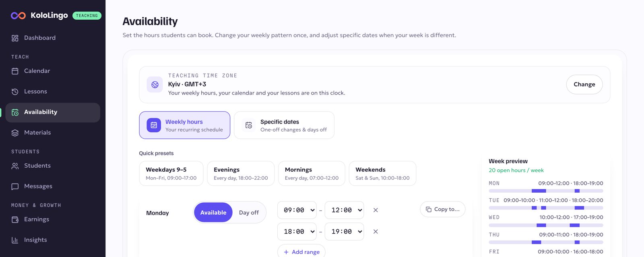
Task: Switch to the Specific dates tab
Action: [284, 125]
